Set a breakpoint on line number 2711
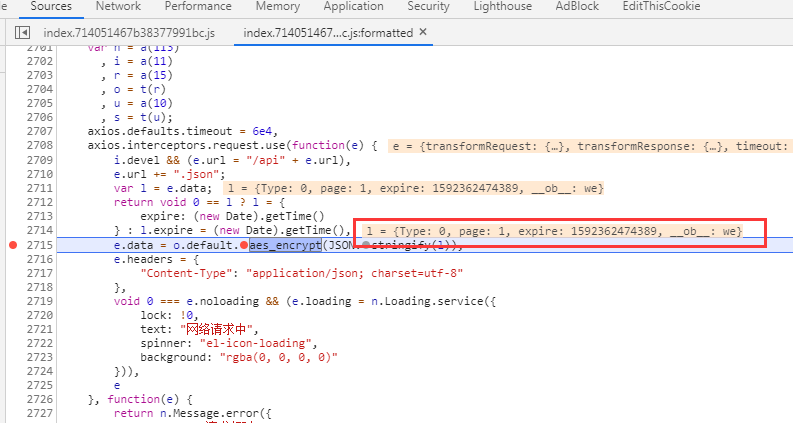 point(39,188)
